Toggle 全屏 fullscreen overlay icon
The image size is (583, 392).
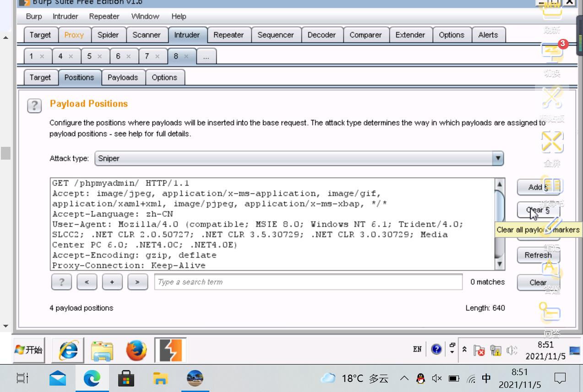point(552,149)
